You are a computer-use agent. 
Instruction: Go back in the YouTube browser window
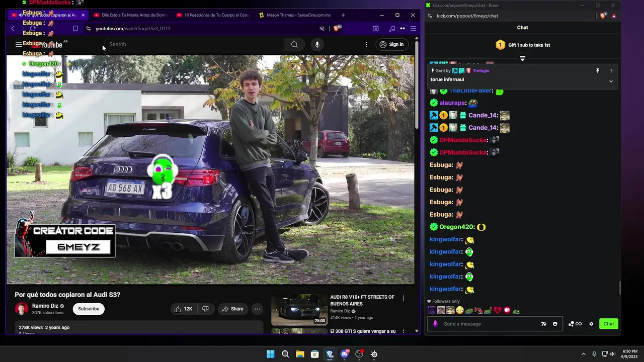[13, 29]
